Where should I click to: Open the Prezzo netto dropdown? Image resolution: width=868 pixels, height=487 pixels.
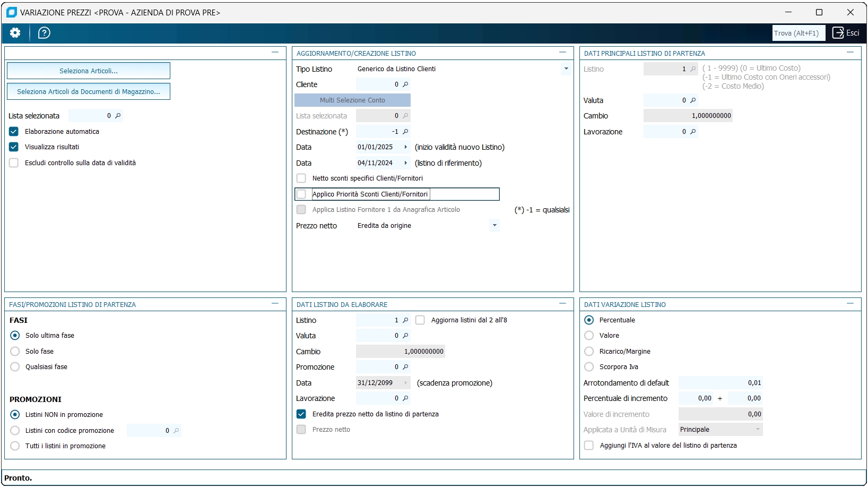pyautogui.click(x=494, y=226)
